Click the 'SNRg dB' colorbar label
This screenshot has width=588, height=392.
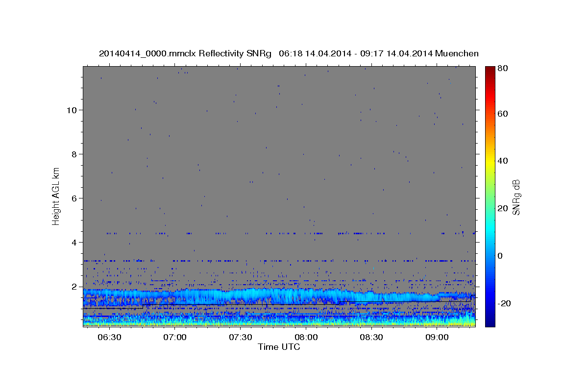(x=516, y=196)
